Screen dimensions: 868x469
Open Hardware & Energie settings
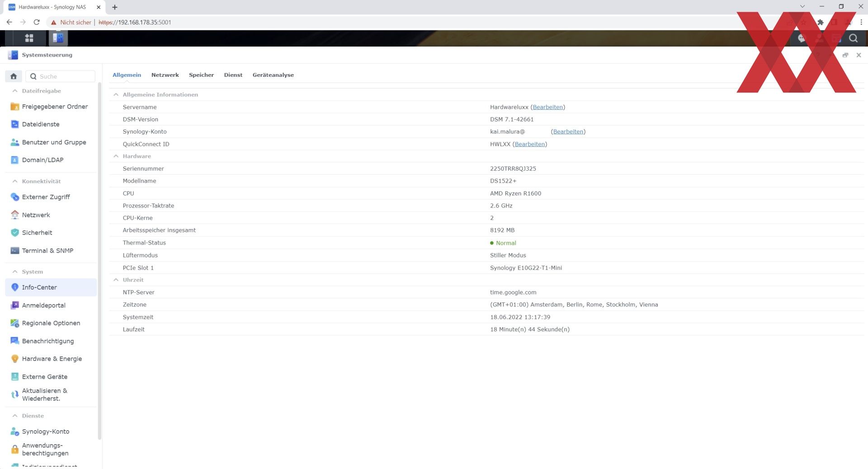click(51, 359)
